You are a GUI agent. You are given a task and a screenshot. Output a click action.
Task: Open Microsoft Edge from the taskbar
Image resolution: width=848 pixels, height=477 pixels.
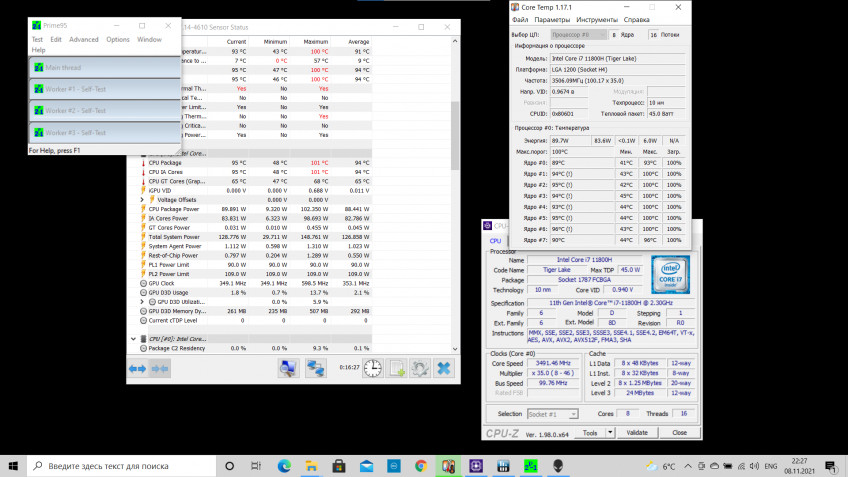tap(284, 466)
